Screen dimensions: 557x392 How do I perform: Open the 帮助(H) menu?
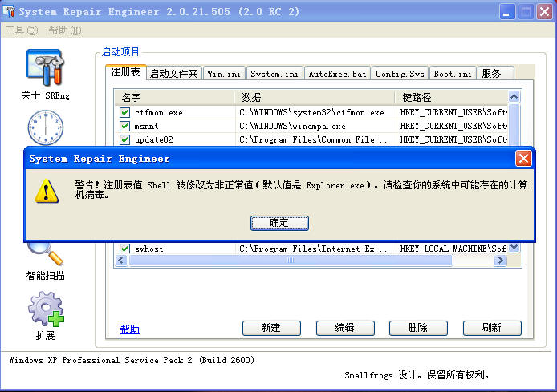(x=65, y=30)
